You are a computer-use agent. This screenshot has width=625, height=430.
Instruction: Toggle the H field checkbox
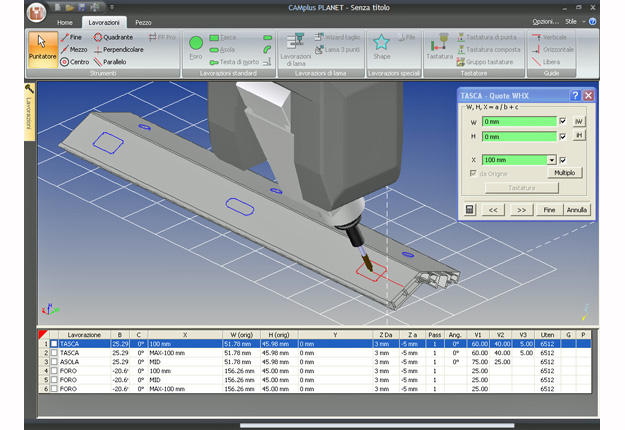563,136
